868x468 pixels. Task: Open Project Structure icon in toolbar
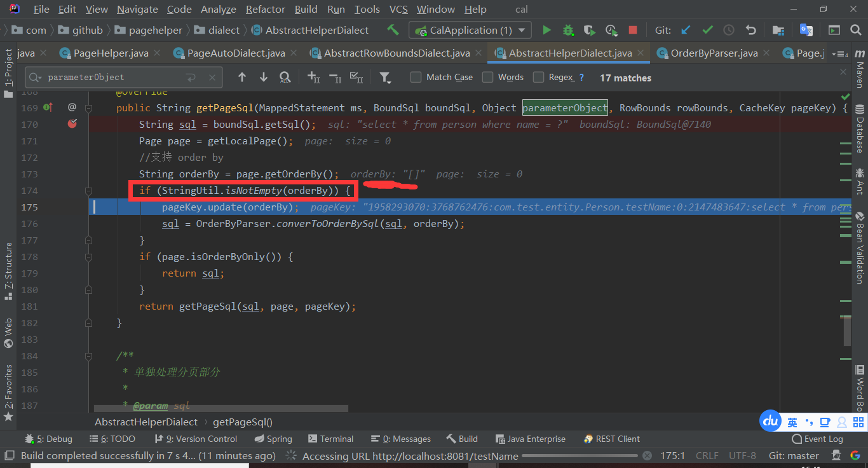click(x=778, y=30)
